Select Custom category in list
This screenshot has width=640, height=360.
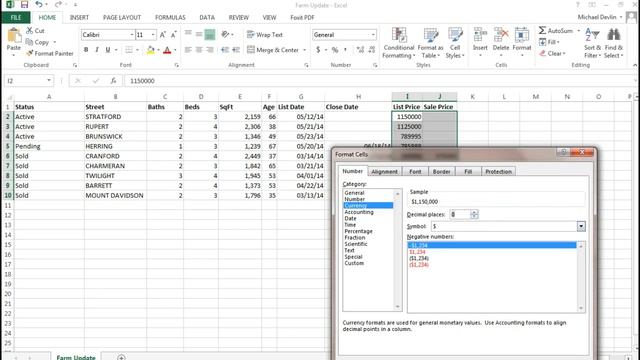click(x=354, y=263)
